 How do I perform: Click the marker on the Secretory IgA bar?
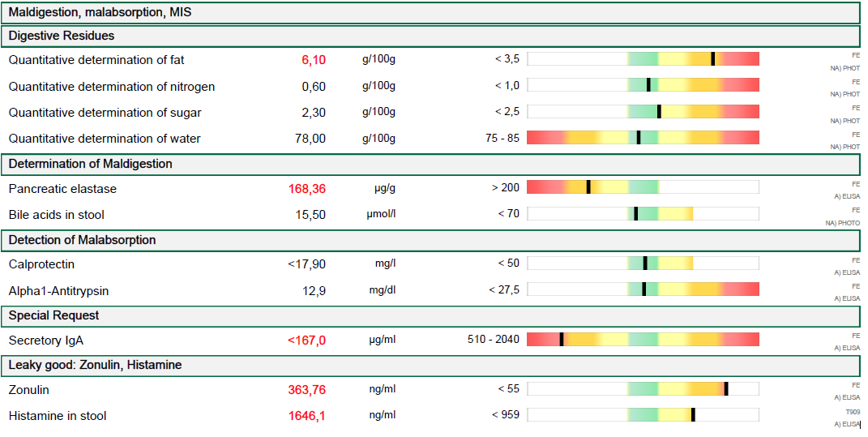click(561, 340)
